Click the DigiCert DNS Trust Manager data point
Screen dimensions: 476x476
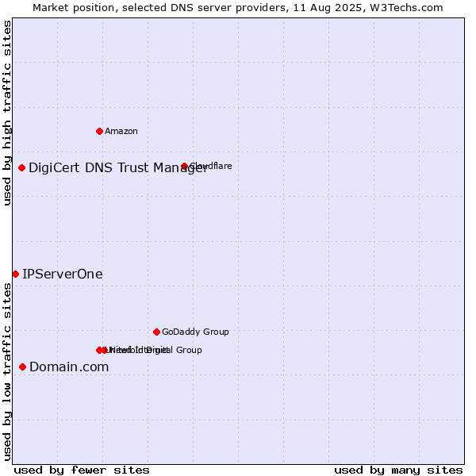[x=21, y=168]
